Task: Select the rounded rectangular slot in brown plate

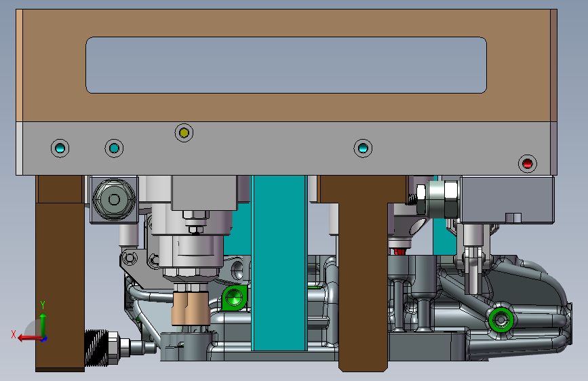Action: pyautogui.click(x=286, y=65)
